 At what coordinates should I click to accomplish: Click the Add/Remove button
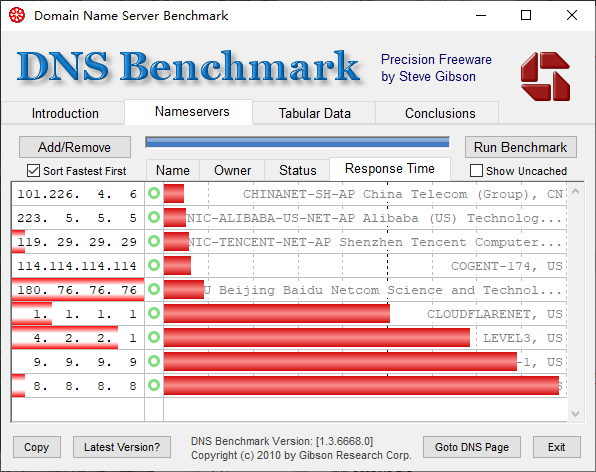pos(75,147)
